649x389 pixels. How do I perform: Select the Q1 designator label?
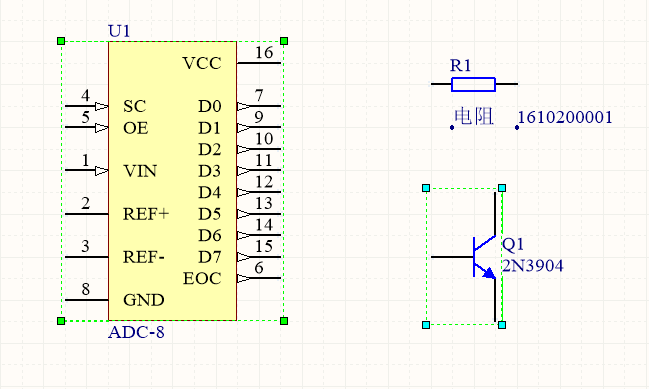point(513,244)
